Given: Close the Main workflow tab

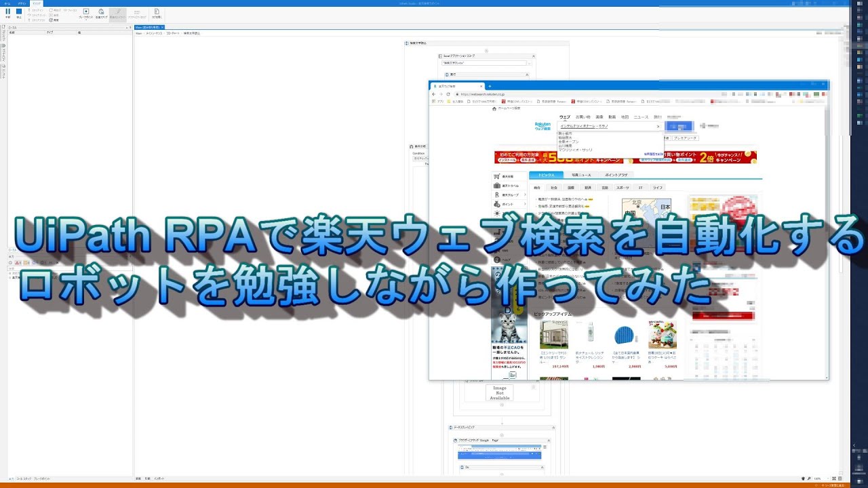Looking at the screenshot, I should pos(161,27).
